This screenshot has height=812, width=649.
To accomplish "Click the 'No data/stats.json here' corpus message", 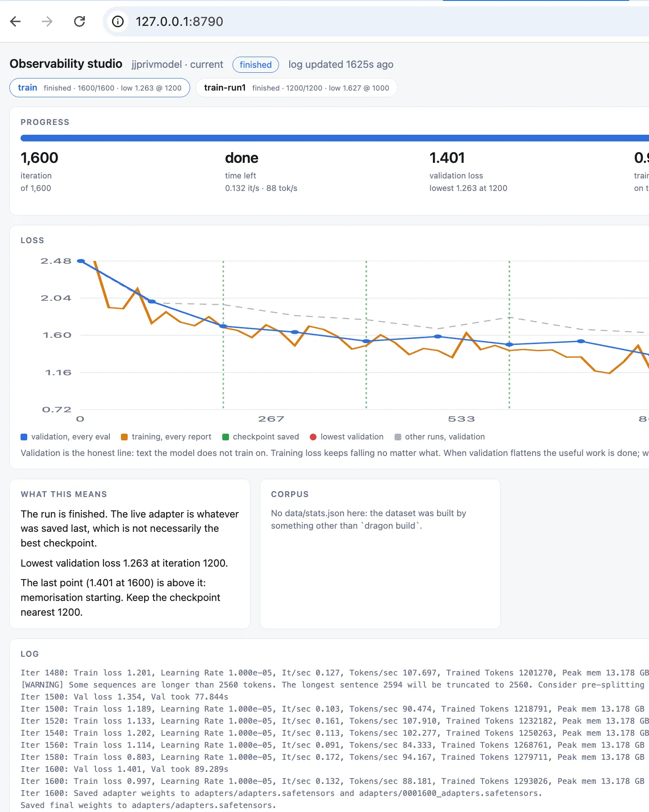I will tap(369, 519).
